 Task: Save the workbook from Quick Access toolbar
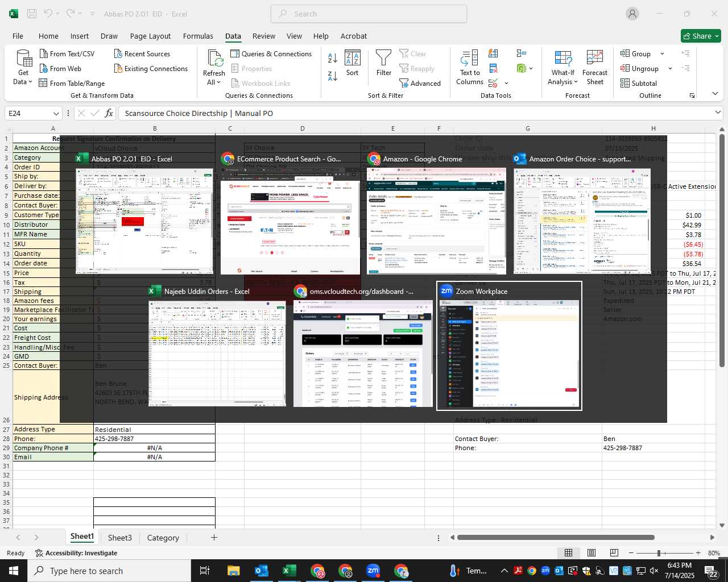[x=32, y=14]
